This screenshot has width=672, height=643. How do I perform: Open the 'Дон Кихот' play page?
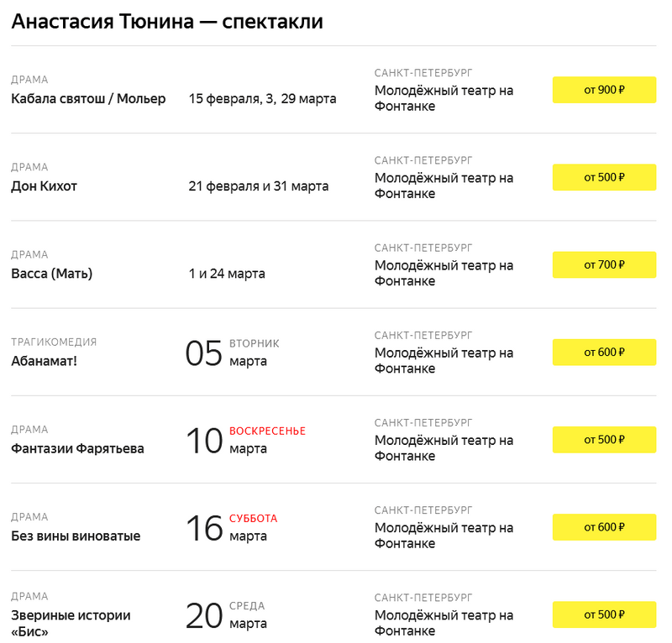click(45, 186)
